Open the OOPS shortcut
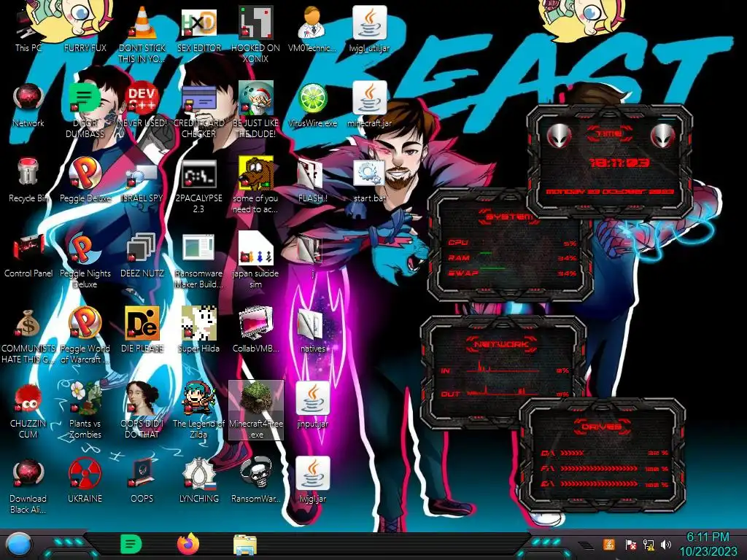The image size is (747, 560). [142, 481]
